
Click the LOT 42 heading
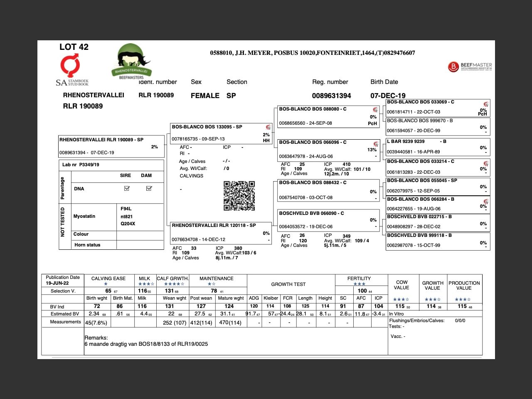point(74,47)
